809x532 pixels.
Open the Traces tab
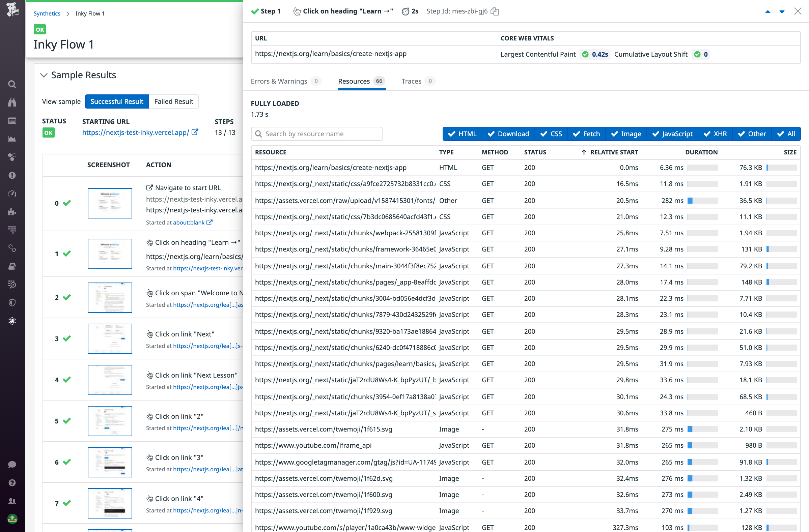[411, 81]
